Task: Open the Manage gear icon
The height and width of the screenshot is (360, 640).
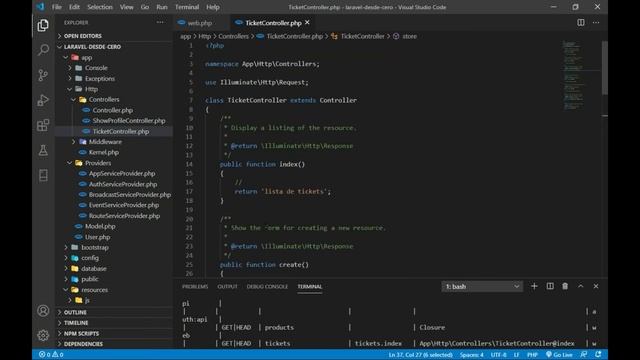Action: (43, 336)
